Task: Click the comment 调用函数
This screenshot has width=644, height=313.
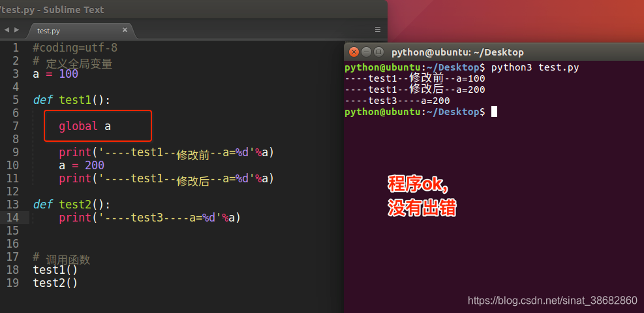Action: pos(61,259)
